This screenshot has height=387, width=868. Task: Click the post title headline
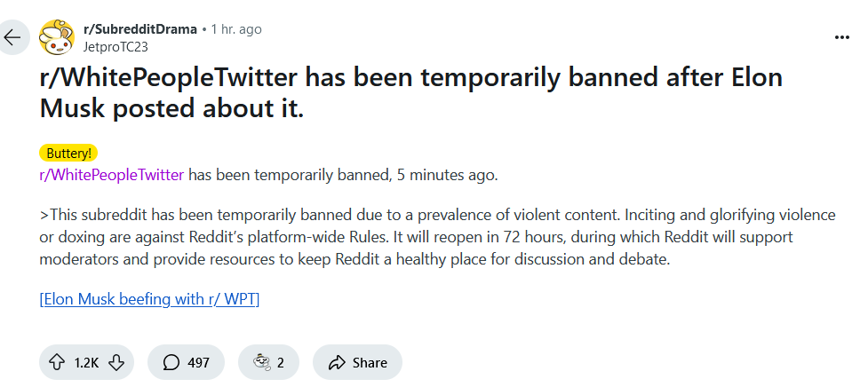click(410, 93)
